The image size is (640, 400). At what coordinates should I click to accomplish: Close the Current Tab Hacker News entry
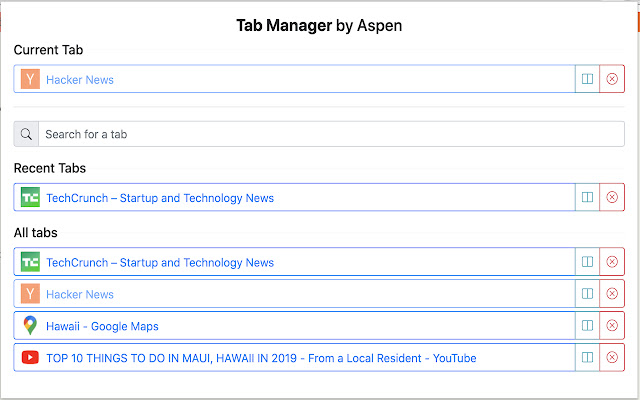pyautogui.click(x=612, y=79)
